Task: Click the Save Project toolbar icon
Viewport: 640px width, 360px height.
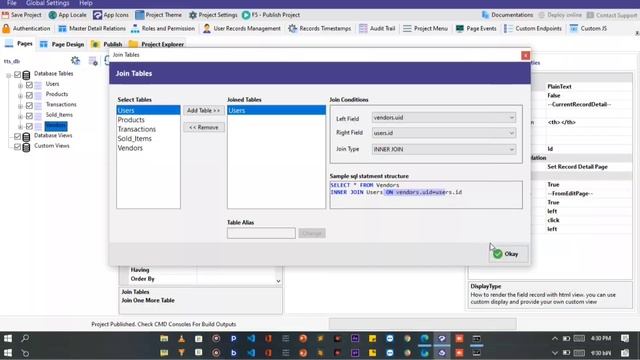Action: click(x=5, y=15)
